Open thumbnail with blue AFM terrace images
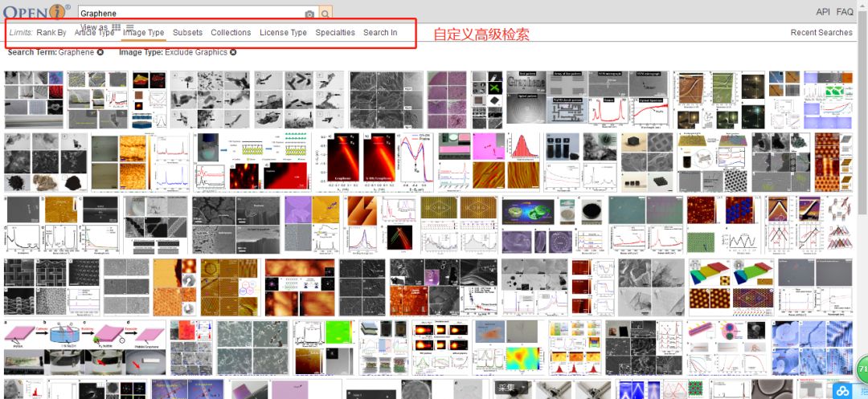Image resolution: width=868 pixels, height=399 pixels. 813,347
